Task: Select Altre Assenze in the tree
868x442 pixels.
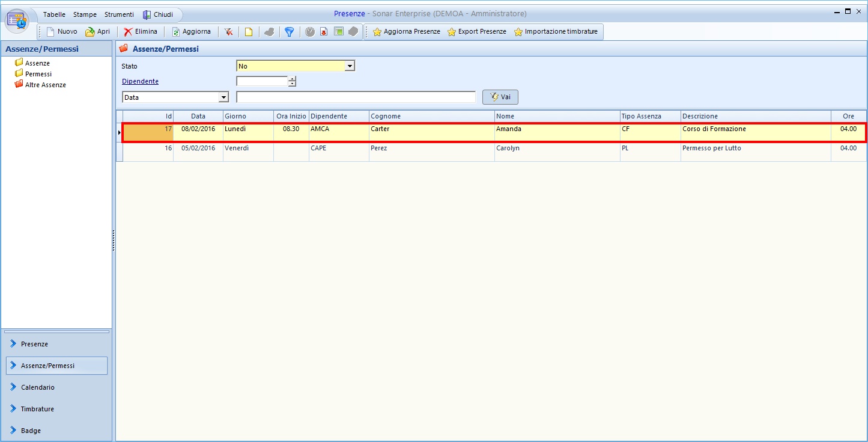Action: point(45,85)
